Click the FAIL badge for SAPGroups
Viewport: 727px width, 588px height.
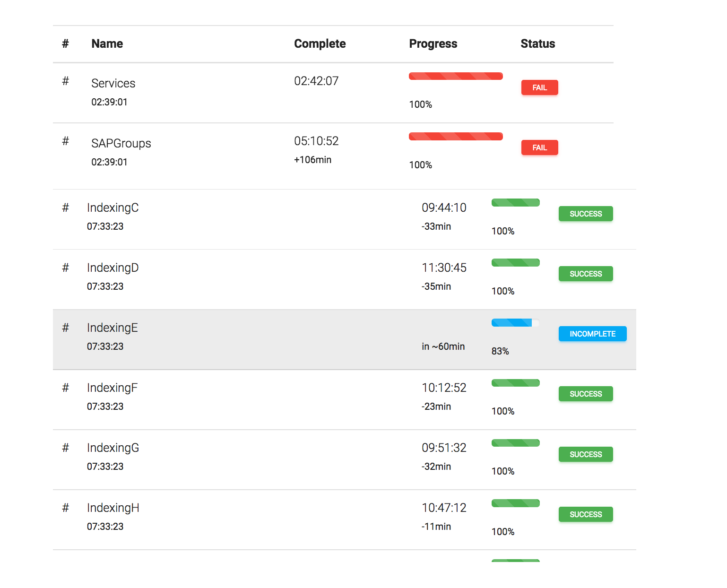tap(539, 147)
